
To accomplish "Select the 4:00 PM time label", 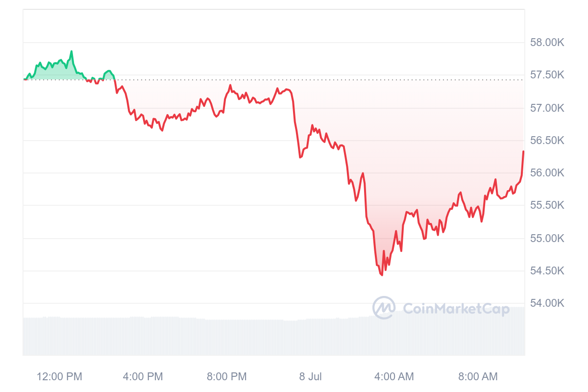I will pos(143,377).
